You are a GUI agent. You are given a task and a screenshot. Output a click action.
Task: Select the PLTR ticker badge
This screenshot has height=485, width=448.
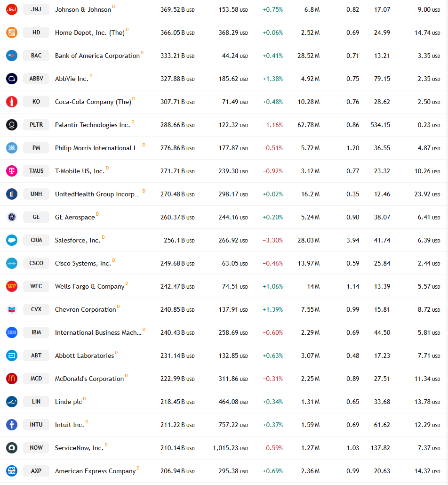click(x=36, y=125)
